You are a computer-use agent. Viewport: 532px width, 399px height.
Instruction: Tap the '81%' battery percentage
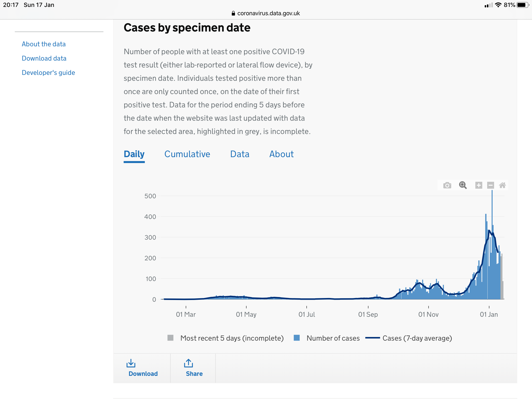pos(509,5)
